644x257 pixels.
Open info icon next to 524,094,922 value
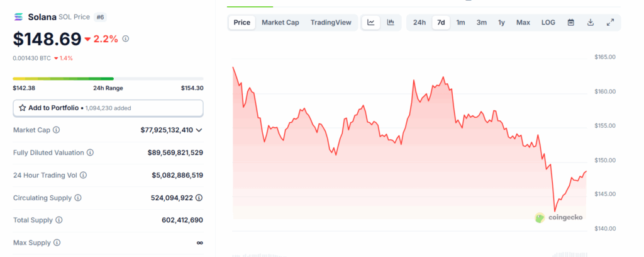pos(199,198)
